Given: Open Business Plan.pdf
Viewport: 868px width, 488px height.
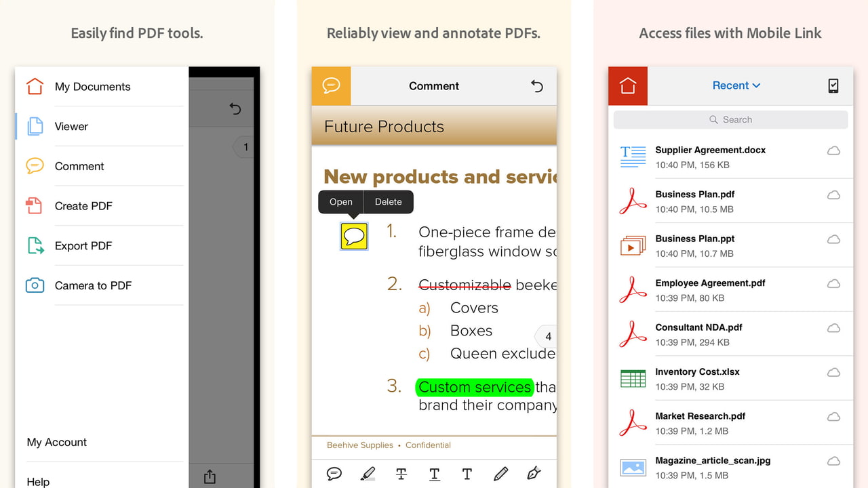Looking at the screenshot, I should pos(731,201).
